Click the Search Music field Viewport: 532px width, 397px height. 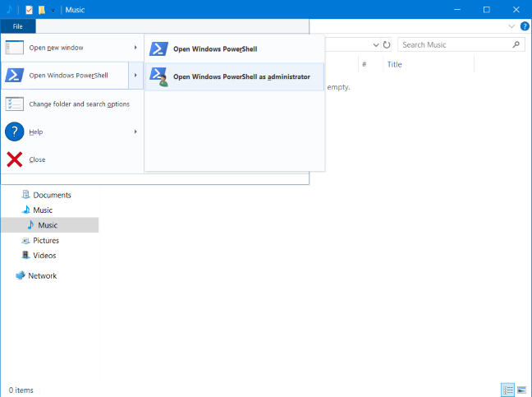tap(461, 45)
